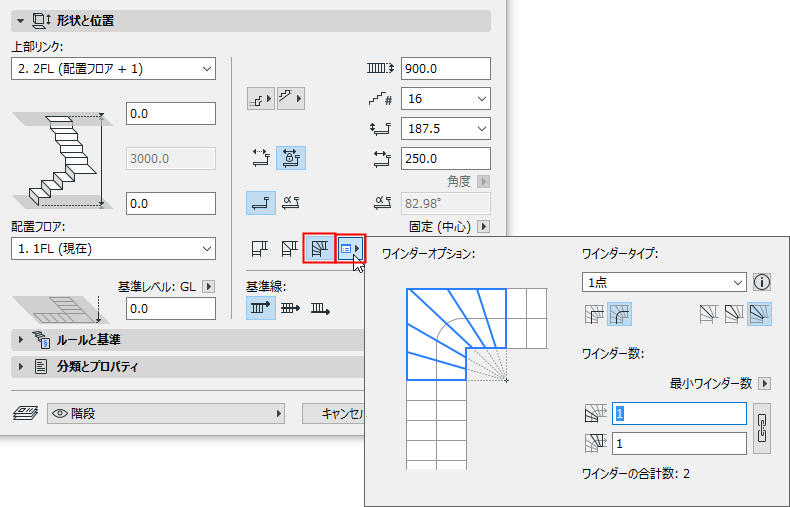Select the middle winder distribution icon

(734, 314)
